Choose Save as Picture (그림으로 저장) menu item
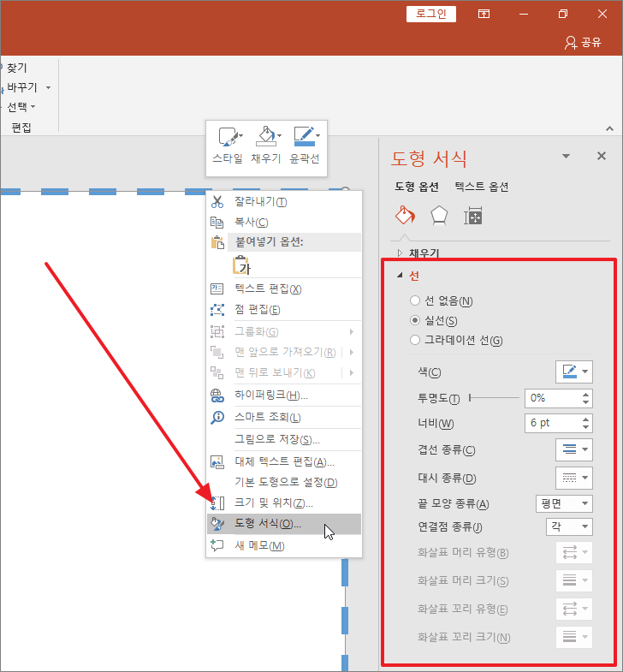This screenshot has width=623, height=672. pos(284,439)
